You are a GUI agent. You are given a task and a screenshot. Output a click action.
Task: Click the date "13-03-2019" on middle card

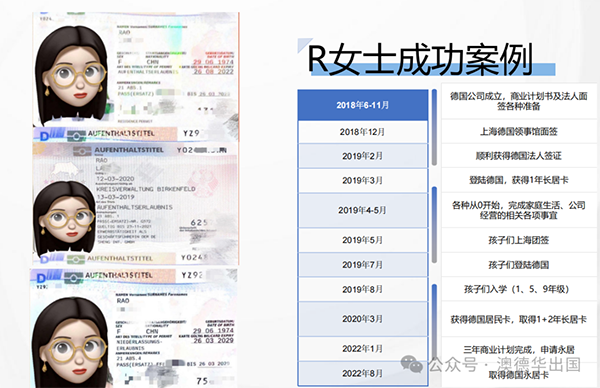click(x=115, y=197)
